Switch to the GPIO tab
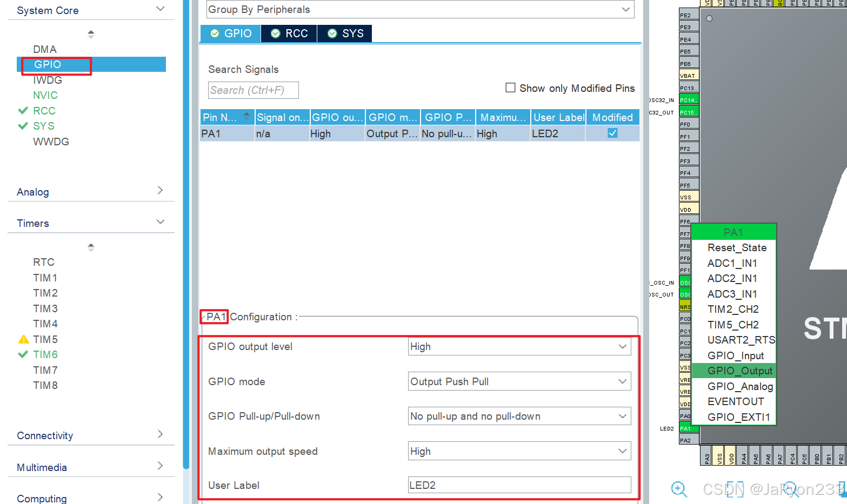847x504 pixels. (x=231, y=33)
